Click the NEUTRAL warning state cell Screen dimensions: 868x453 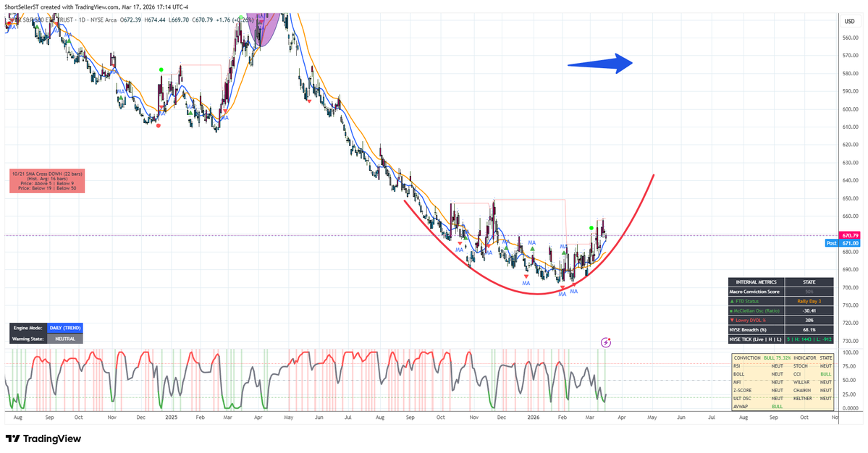pyautogui.click(x=64, y=339)
